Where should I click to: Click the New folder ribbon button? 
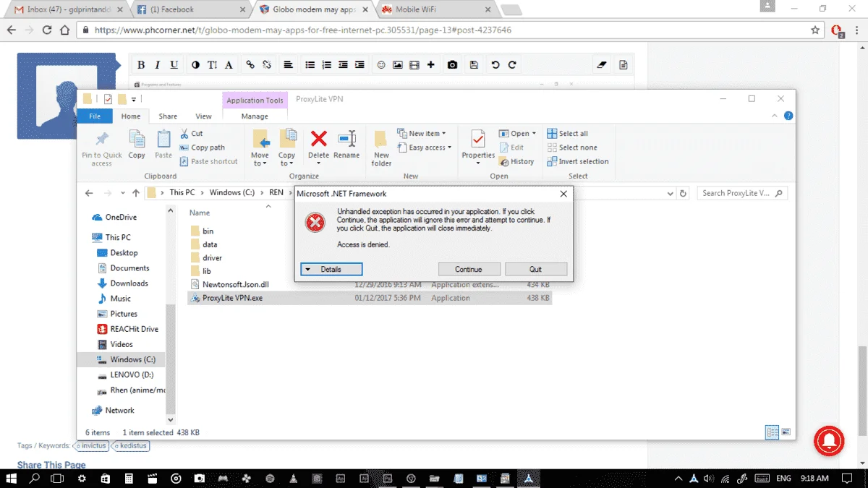(381, 147)
